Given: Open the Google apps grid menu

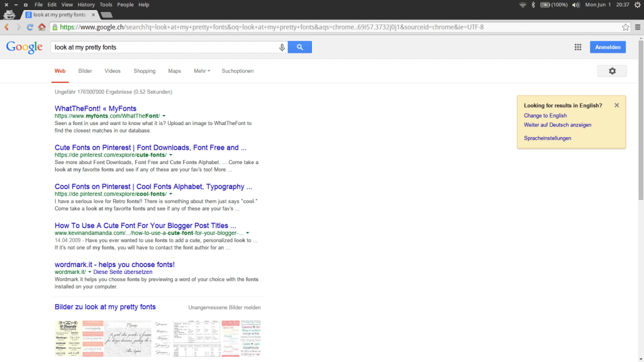Looking at the screenshot, I should [577, 47].
